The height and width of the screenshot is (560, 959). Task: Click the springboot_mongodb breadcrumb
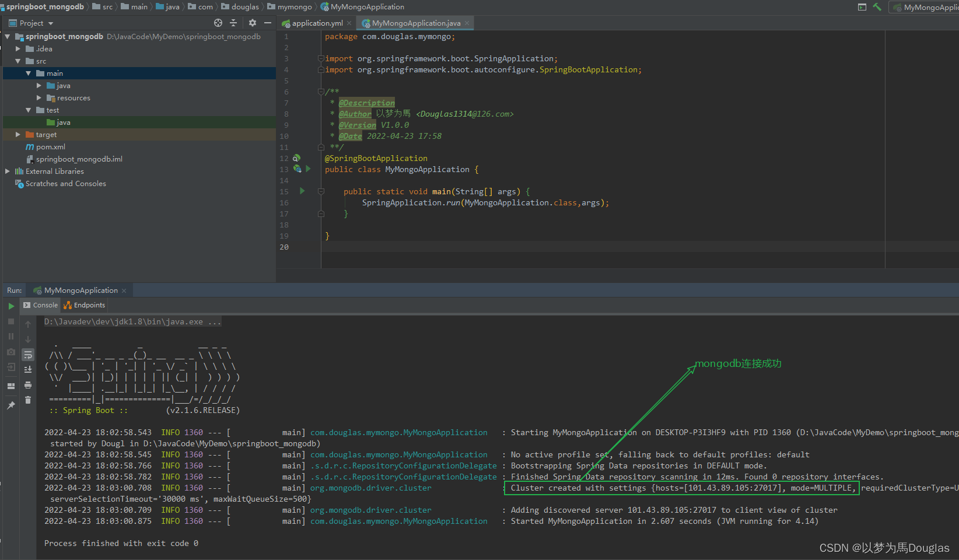pyautogui.click(x=43, y=7)
